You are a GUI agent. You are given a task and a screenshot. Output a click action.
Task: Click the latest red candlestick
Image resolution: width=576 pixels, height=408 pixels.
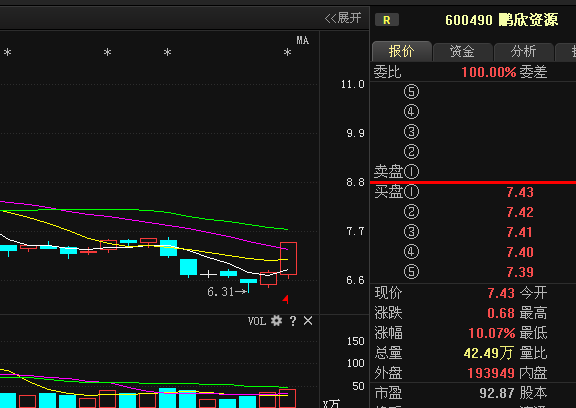tap(288, 259)
